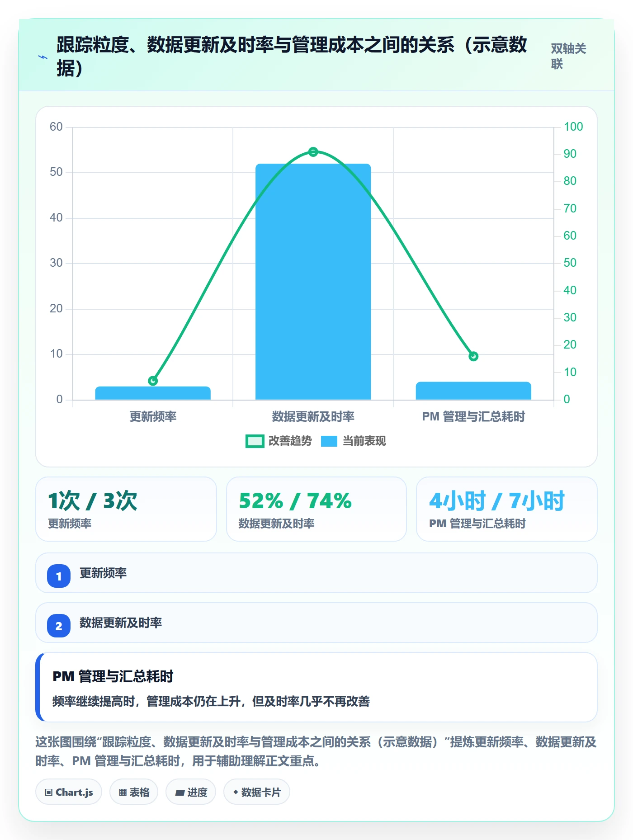Click the 52% / 74% stat value
This screenshot has height=840, width=633.
tap(295, 500)
